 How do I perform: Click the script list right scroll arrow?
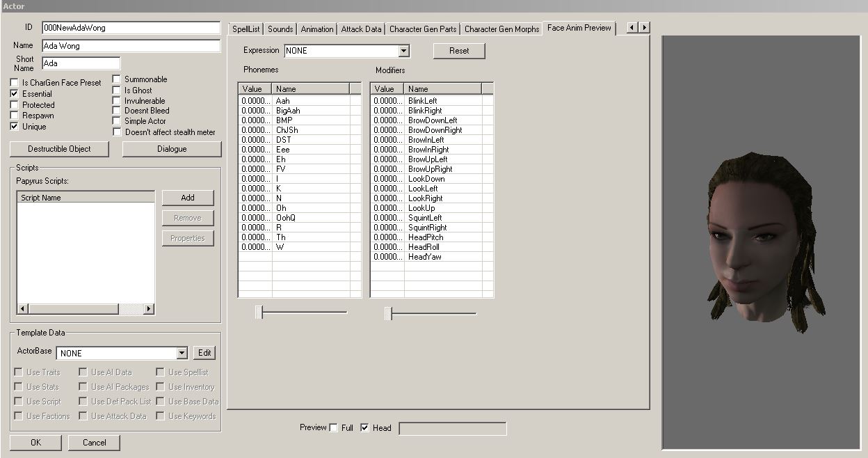[x=149, y=309]
